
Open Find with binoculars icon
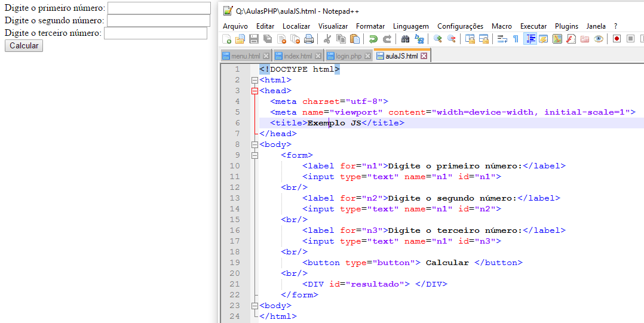[x=406, y=39]
